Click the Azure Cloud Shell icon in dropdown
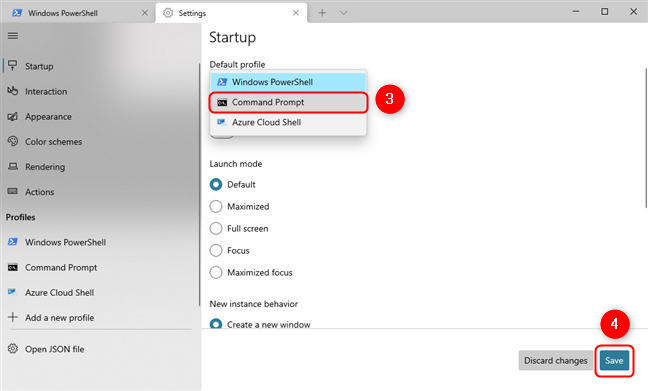The image size is (648, 391). coord(222,122)
